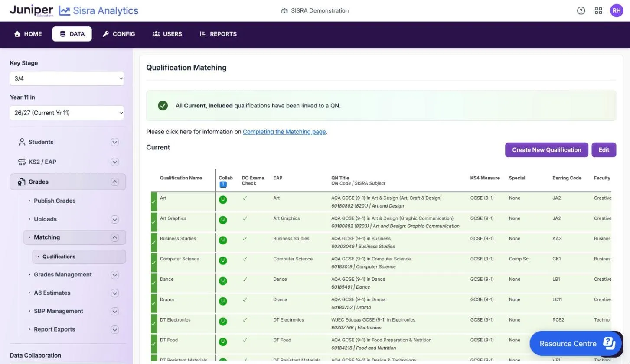
Task: Click the DT Electronics qualification name
Action: coord(175,320)
